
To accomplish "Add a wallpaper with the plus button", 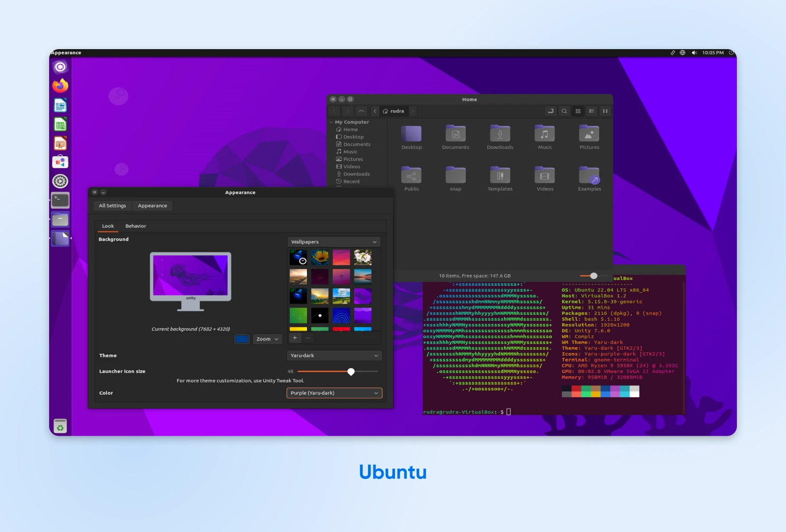I will (295, 338).
